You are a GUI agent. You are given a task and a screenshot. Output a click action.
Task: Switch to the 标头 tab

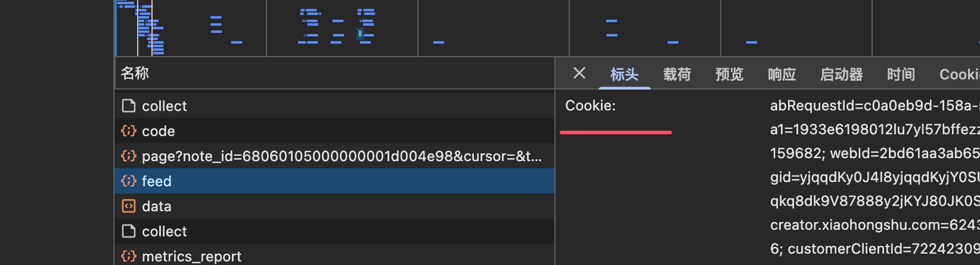pyautogui.click(x=624, y=75)
